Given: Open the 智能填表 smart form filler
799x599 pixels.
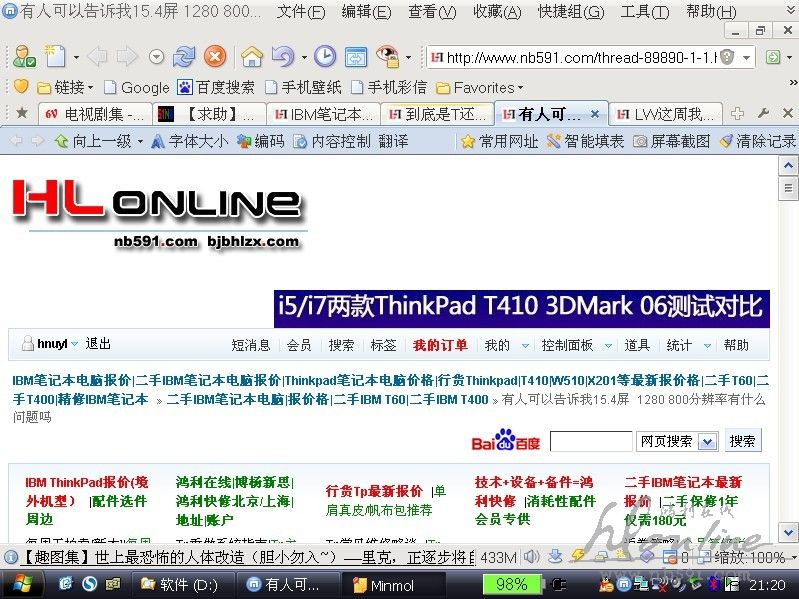Looking at the screenshot, I should [x=584, y=141].
